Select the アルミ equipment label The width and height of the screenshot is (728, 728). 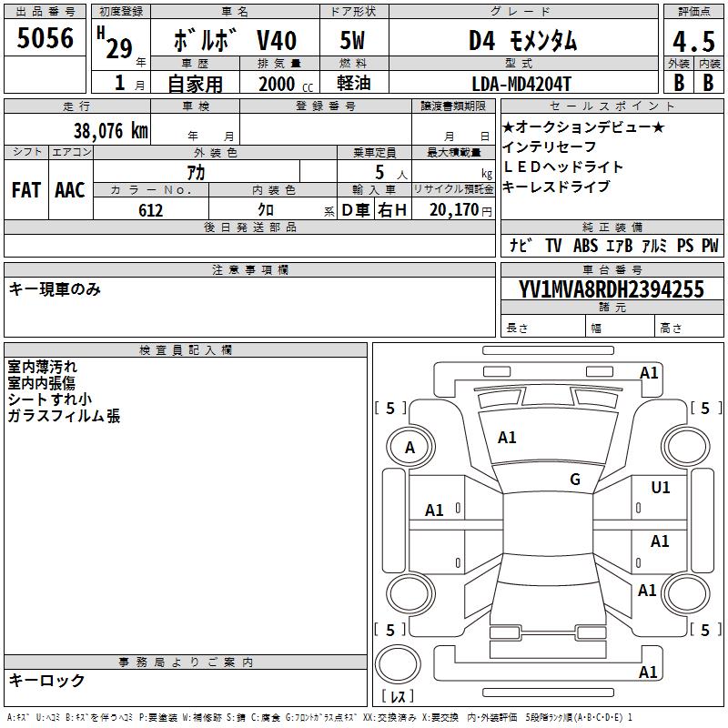[654, 245]
